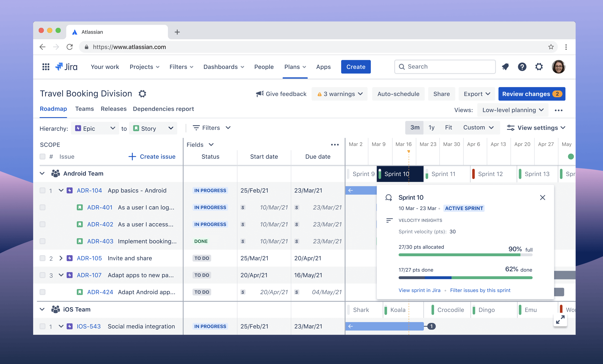603x364 pixels.
Task: Open the 3 warnings dropdown
Action: coord(339,94)
